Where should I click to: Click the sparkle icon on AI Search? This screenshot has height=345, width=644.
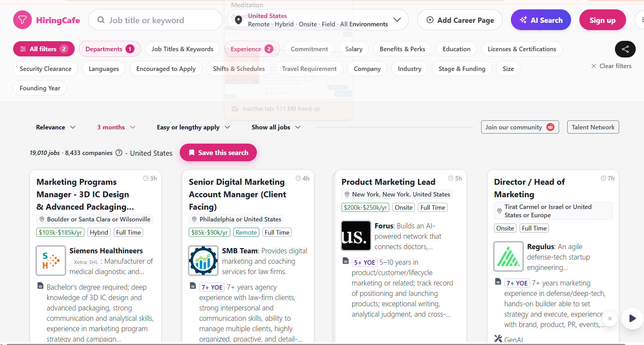pyautogui.click(x=523, y=20)
